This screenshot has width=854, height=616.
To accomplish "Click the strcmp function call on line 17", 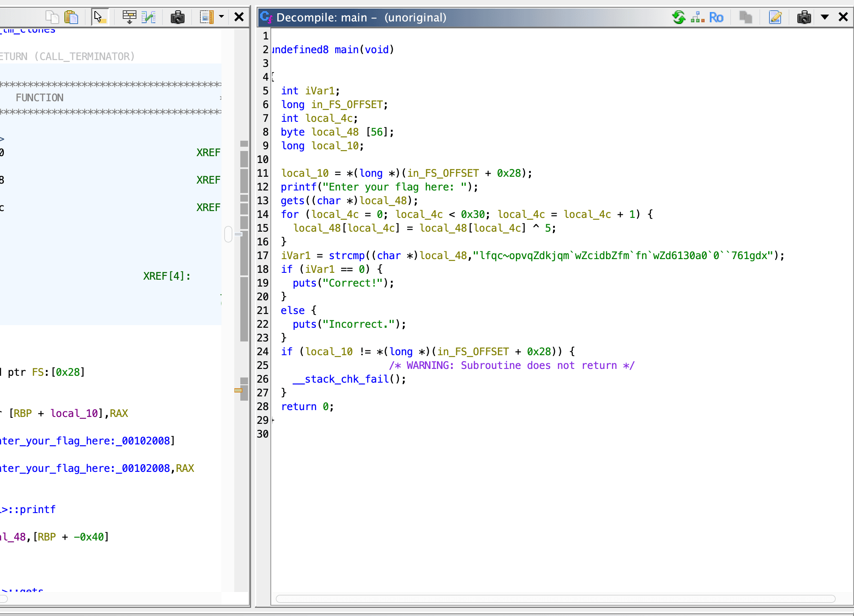I will click(346, 256).
